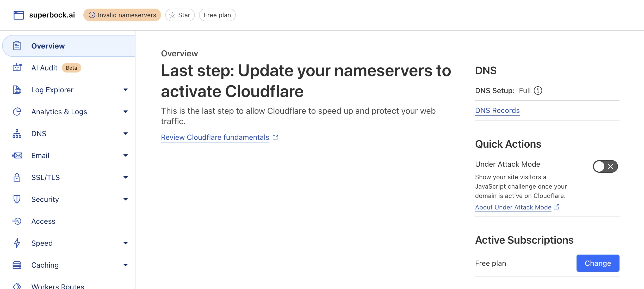Expand the DNS sidebar submenu arrow
This screenshot has width=644, height=289.
coord(126,134)
